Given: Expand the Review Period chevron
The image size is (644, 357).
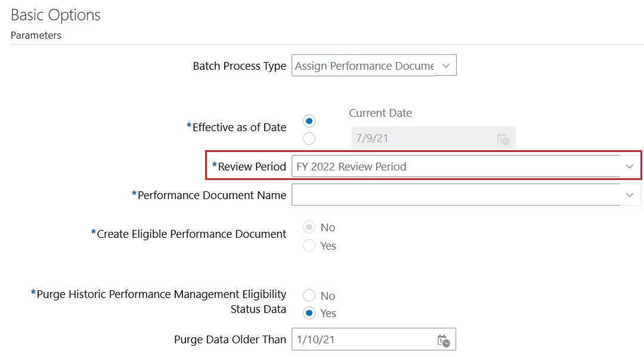Looking at the screenshot, I should [630, 167].
